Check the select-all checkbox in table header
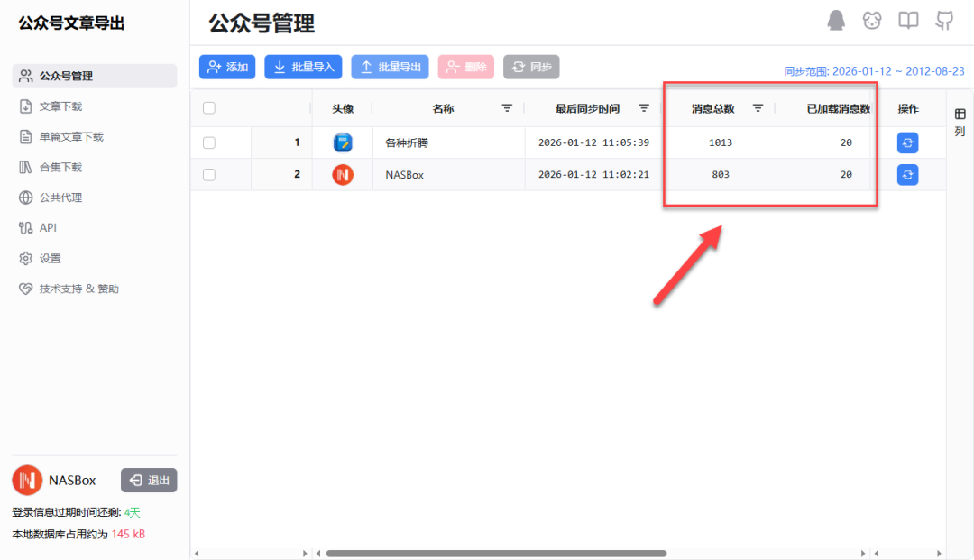 click(208, 107)
